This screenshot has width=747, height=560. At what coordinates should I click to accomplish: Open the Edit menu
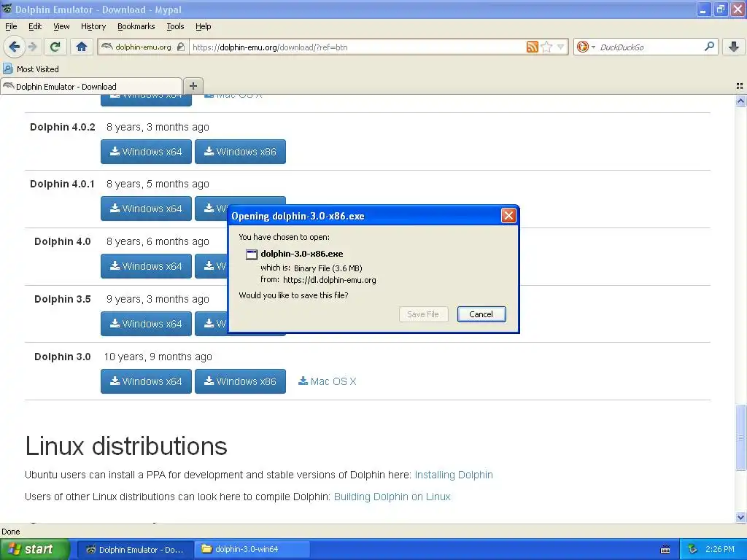35,26
